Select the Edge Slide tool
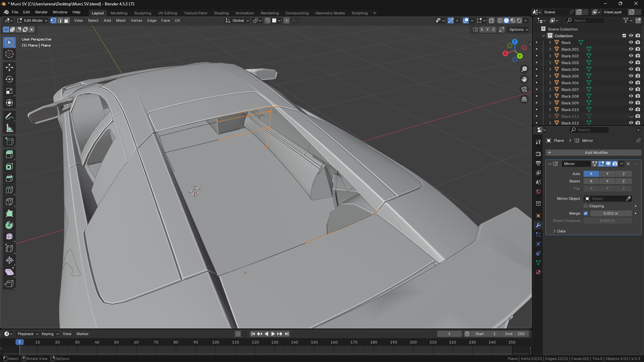 9,249
